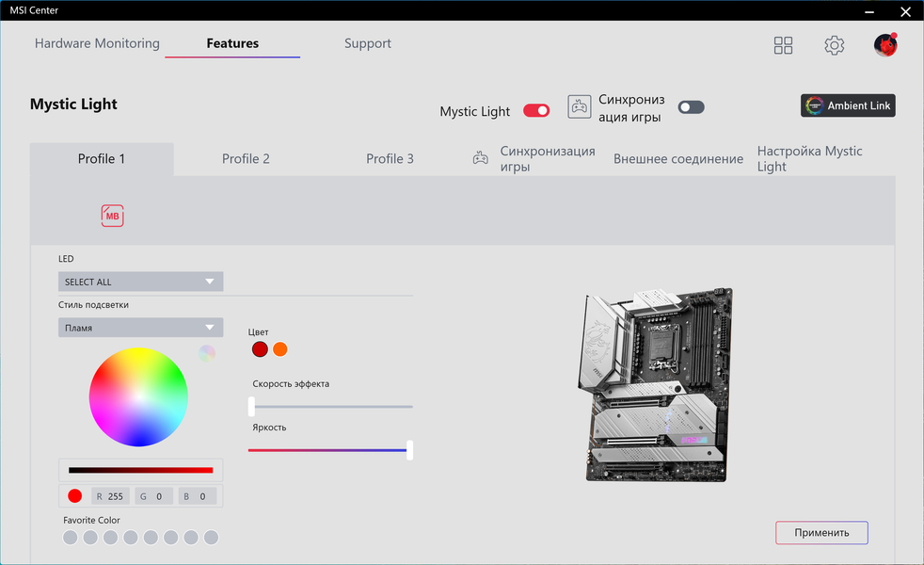
Task: Select the fourth Favorite Color slot
Action: [130, 538]
